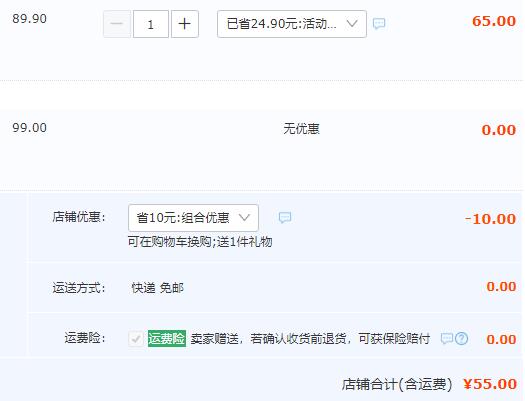Image resolution: width=525 pixels, height=401 pixels.
Task: Click the chevron arrow in 已省24.90元 dropdown
Action: click(352, 24)
